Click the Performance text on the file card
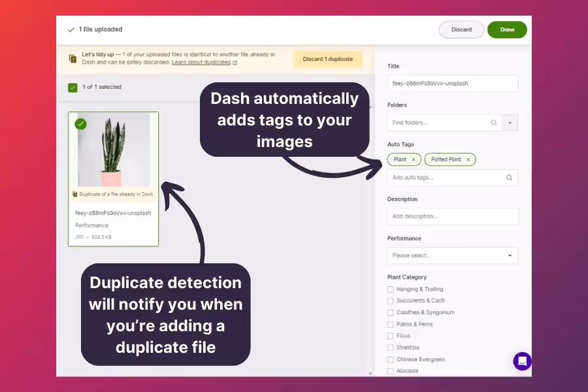Image resolution: width=588 pixels, height=392 pixels. tap(92, 225)
